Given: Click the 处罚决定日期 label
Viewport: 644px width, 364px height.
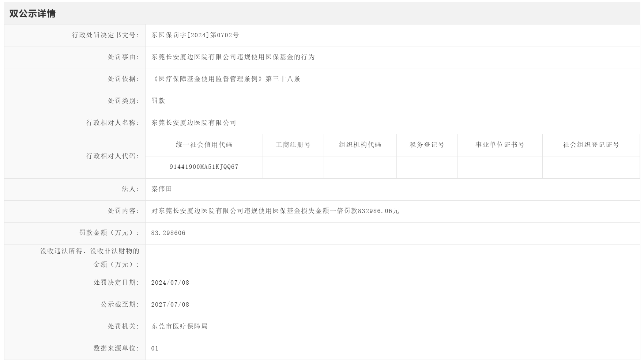Looking at the screenshot, I should [116, 283].
